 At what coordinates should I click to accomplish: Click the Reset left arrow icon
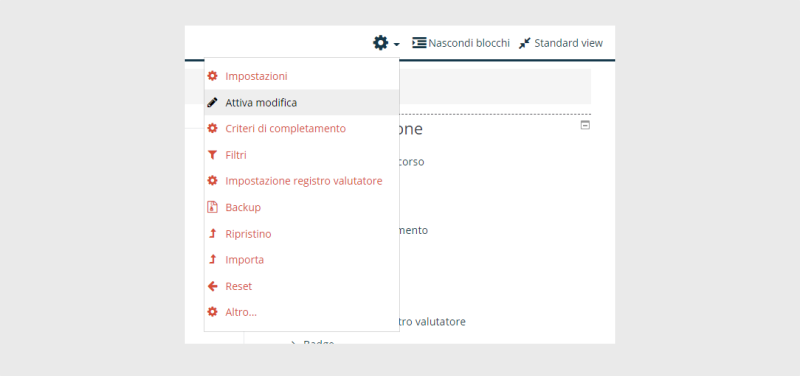212,286
